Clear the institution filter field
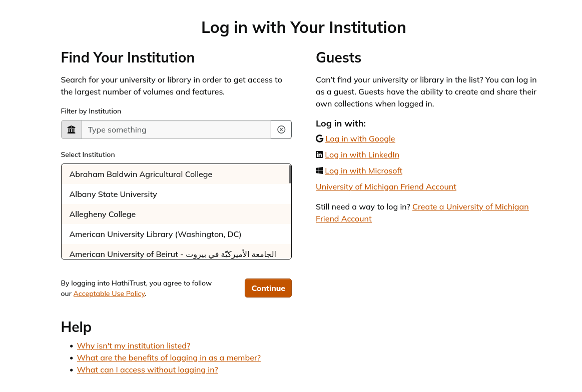The width and height of the screenshot is (582, 392). [x=281, y=129]
